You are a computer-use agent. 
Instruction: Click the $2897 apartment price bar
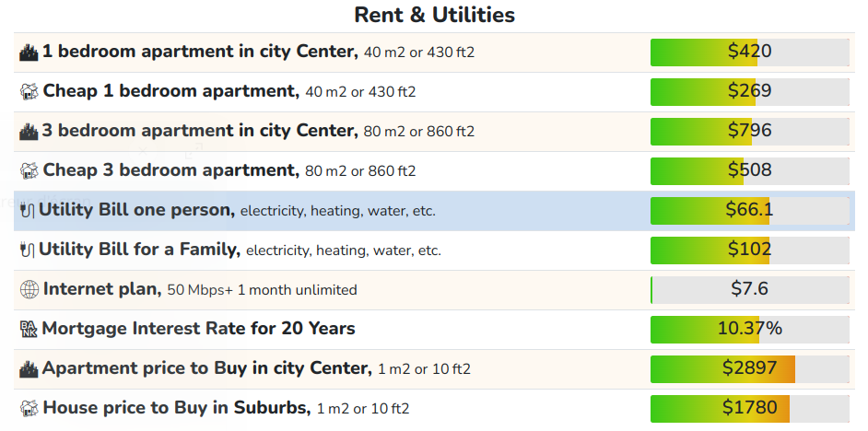[x=749, y=368]
